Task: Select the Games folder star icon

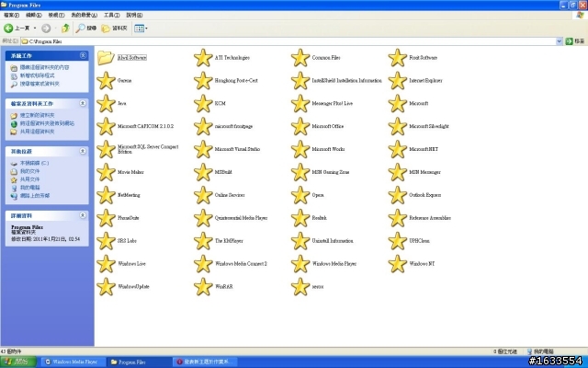Action: coord(106,81)
